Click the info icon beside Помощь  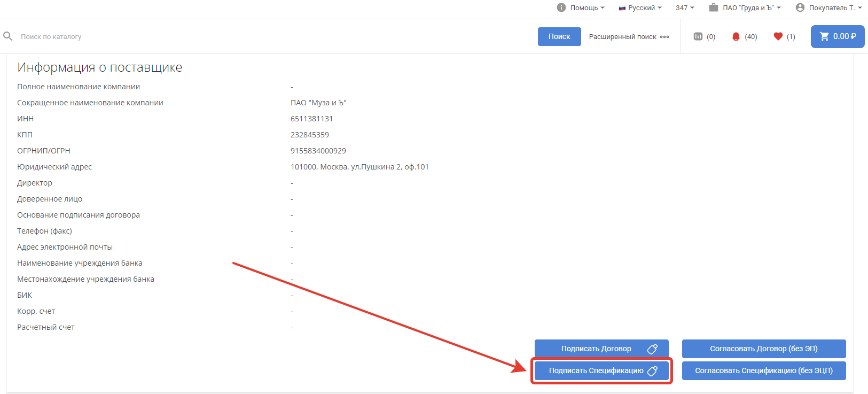[x=561, y=7]
